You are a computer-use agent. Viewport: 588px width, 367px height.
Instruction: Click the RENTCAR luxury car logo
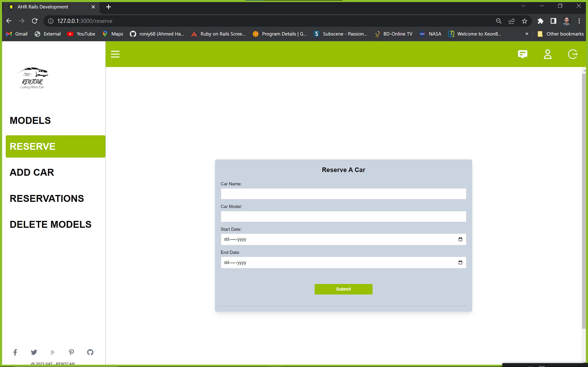tap(33, 78)
